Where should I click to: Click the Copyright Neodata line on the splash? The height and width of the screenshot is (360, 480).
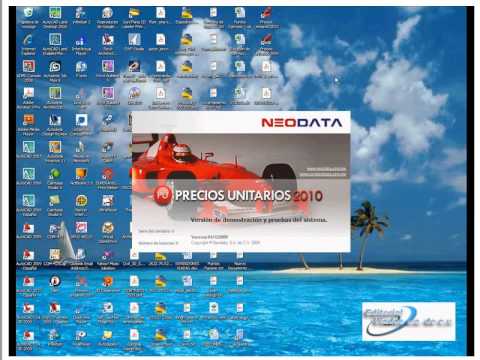[225, 243]
